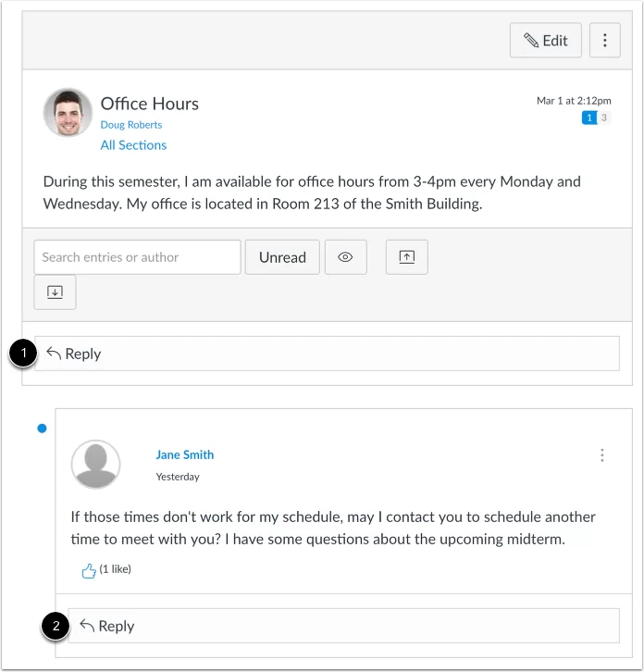Open the announcement options three-dot menu

(x=605, y=41)
